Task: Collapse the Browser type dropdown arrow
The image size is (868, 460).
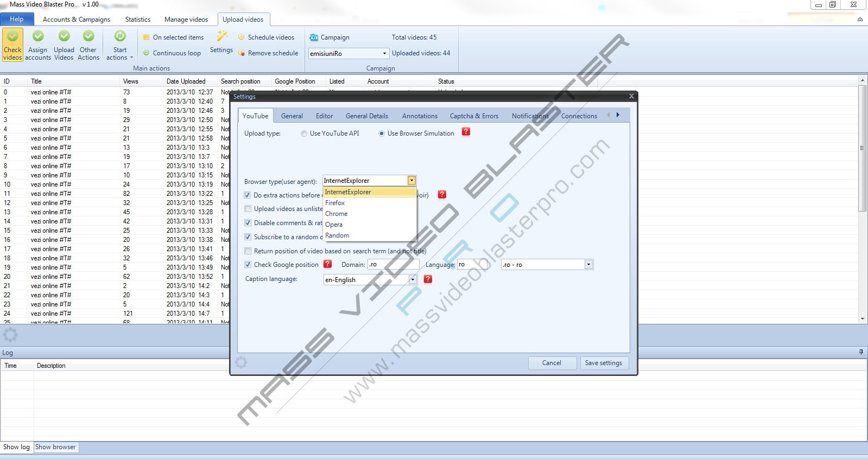Action: click(x=411, y=181)
